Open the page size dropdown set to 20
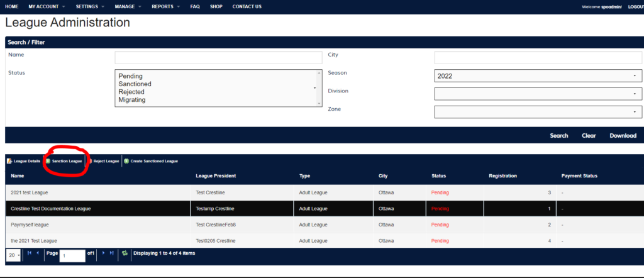Image resolution: width=644 pixels, height=278 pixels. click(13, 255)
